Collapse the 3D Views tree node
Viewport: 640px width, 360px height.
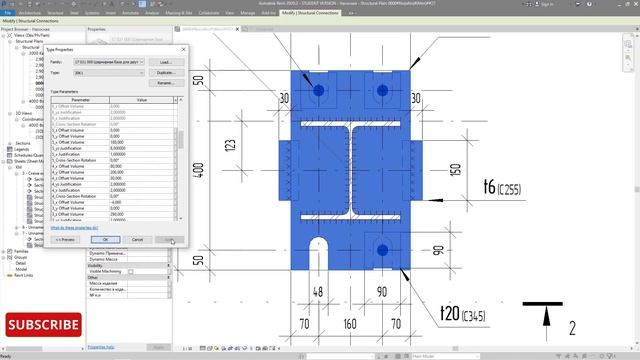(10, 113)
